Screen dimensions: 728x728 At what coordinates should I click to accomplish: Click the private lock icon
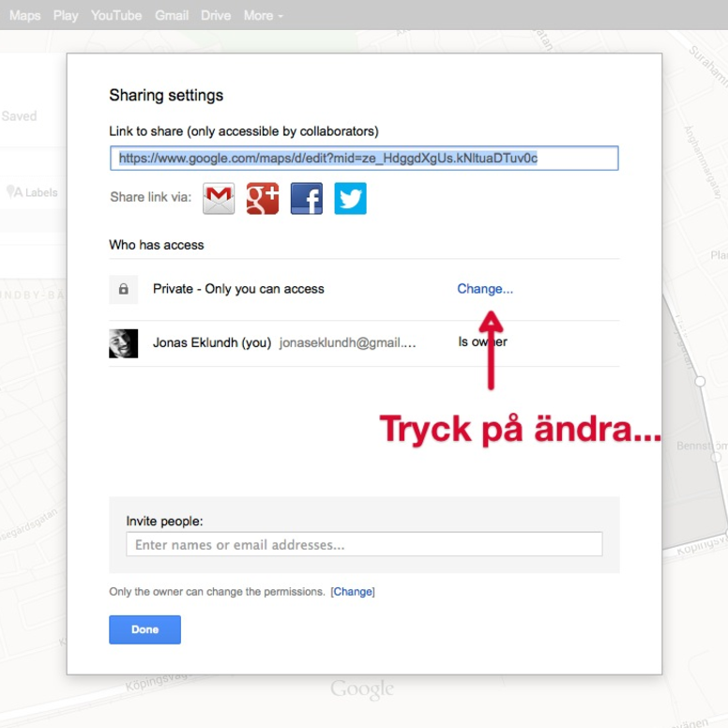pos(123,290)
